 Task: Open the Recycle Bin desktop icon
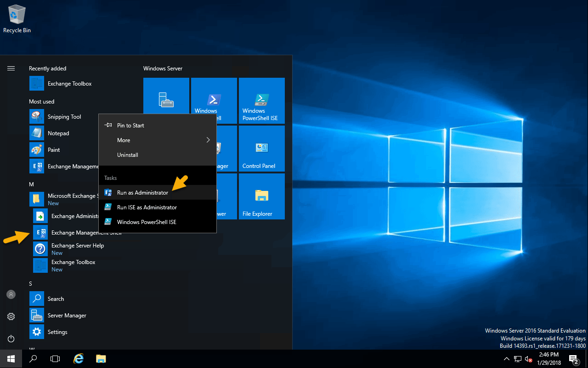[17, 19]
